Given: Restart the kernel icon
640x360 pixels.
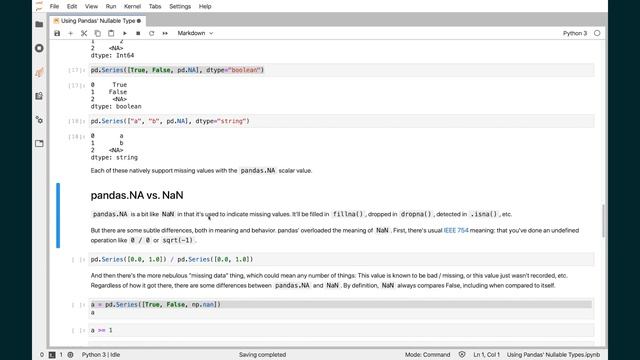Looking at the screenshot, I should click(x=151, y=33).
